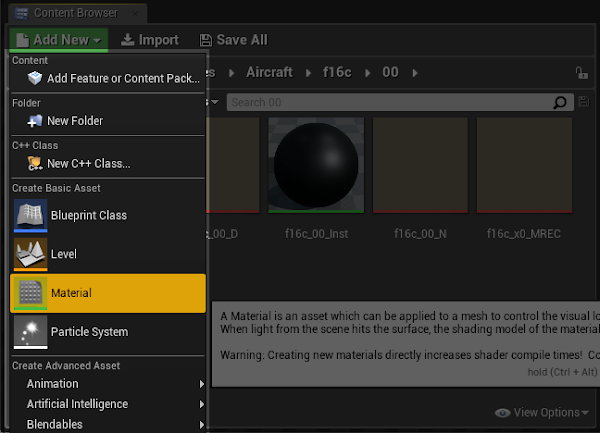
Task: Expand the Blendables submenu
Action: point(108,424)
